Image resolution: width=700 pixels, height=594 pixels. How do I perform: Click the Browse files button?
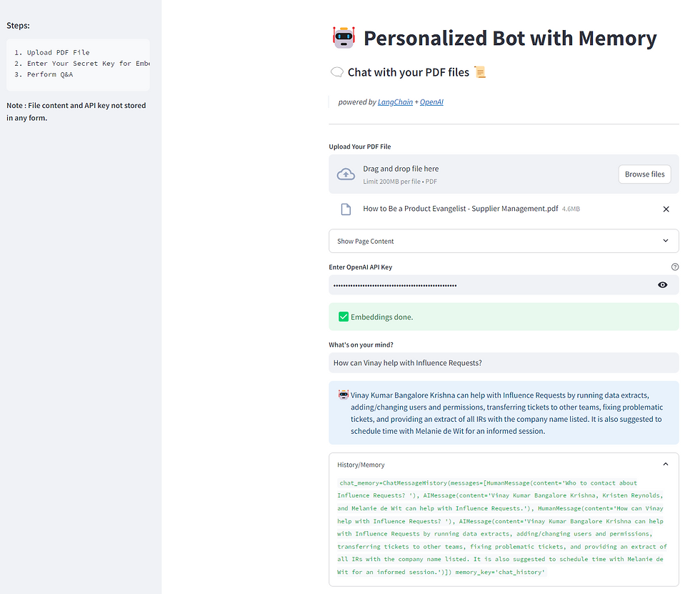click(x=644, y=174)
